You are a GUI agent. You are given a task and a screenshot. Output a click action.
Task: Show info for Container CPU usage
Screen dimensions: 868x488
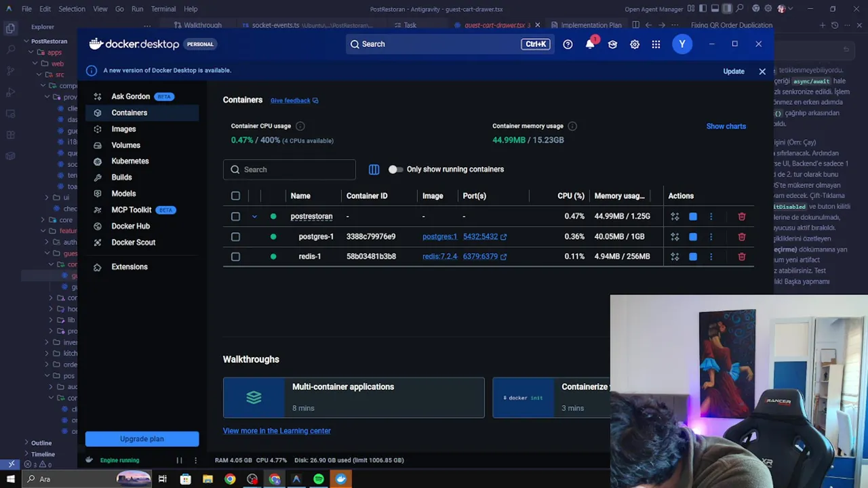[x=300, y=126]
